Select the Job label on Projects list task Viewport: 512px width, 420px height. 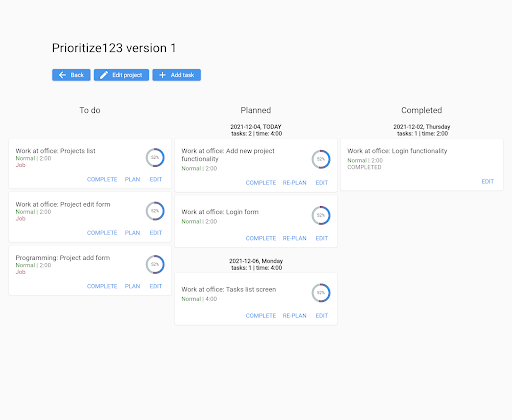click(x=21, y=165)
